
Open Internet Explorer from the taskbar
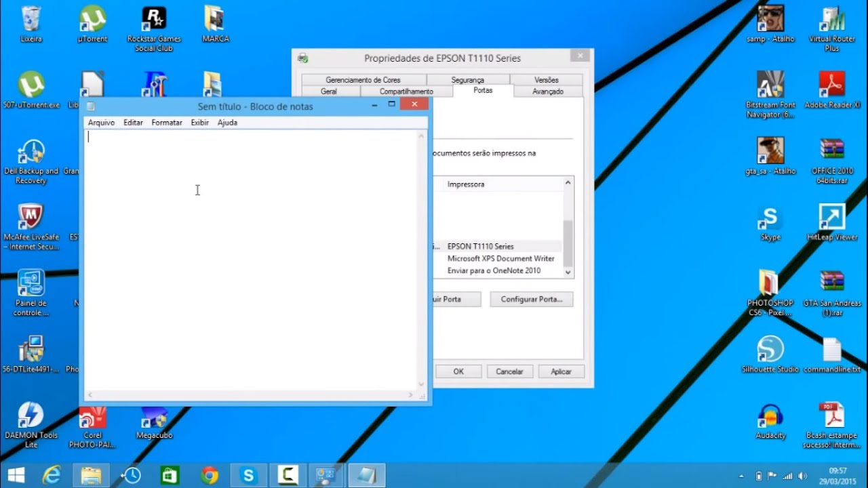coord(52,475)
